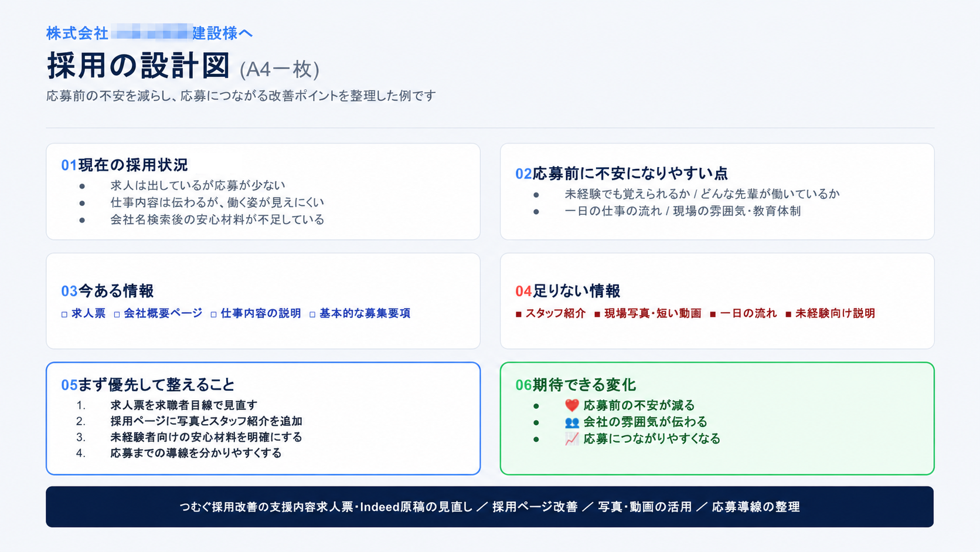The image size is (980, 552).
Task: Click heading 02応募前に不安になりやすい点
Action: (621, 174)
